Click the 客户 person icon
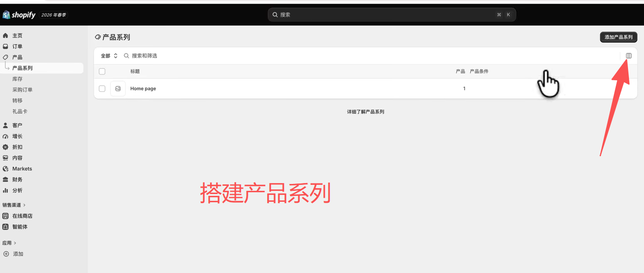The height and width of the screenshot is (273, 644). [5, 126]
